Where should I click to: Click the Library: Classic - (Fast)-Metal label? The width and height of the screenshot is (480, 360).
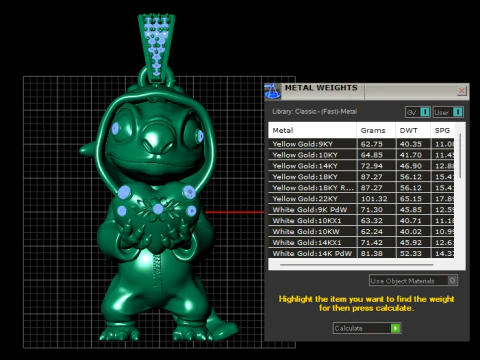click(x=315, y=111)
